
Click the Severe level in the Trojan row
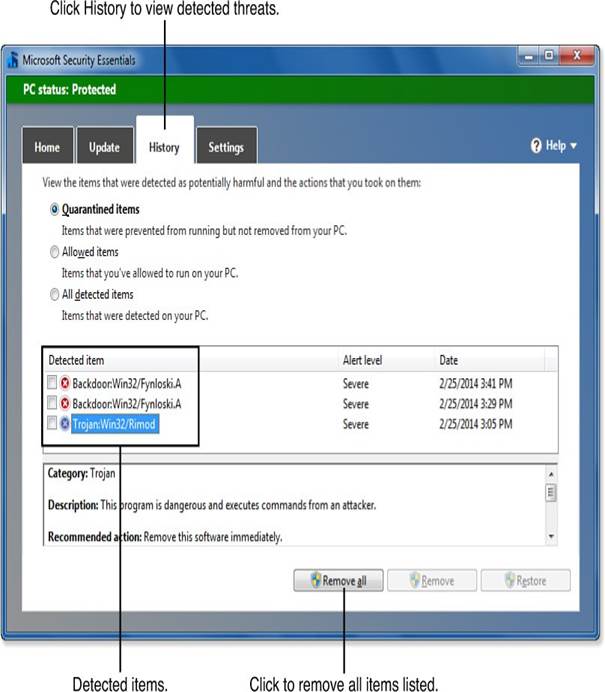pyautogui.click(x=356, y=424)
